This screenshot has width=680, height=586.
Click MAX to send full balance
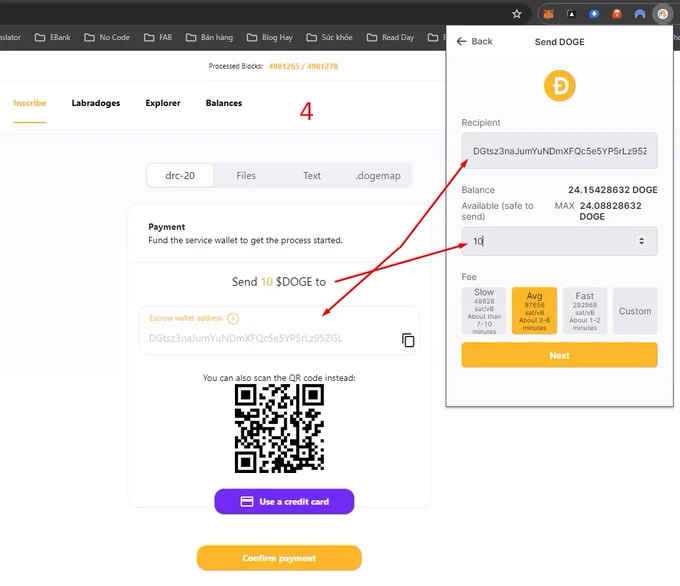pyautogui.click(x=564, y=206)
